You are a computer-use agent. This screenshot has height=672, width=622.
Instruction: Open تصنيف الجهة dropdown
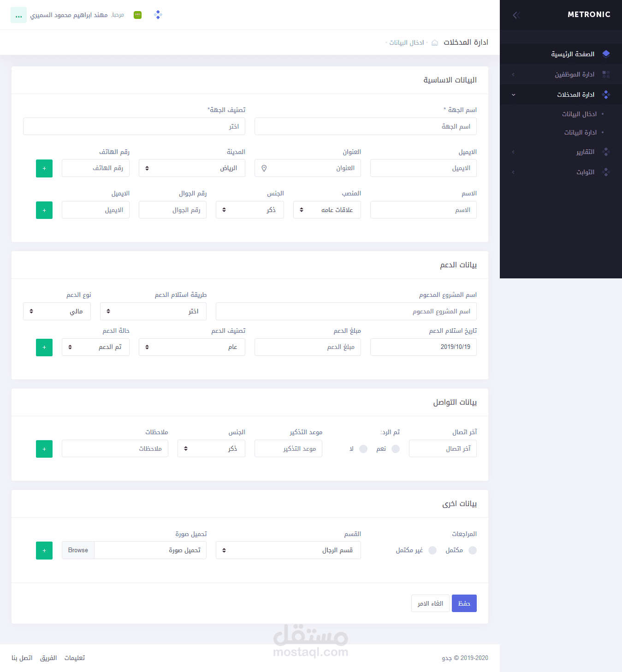click(x=134, y=126)
